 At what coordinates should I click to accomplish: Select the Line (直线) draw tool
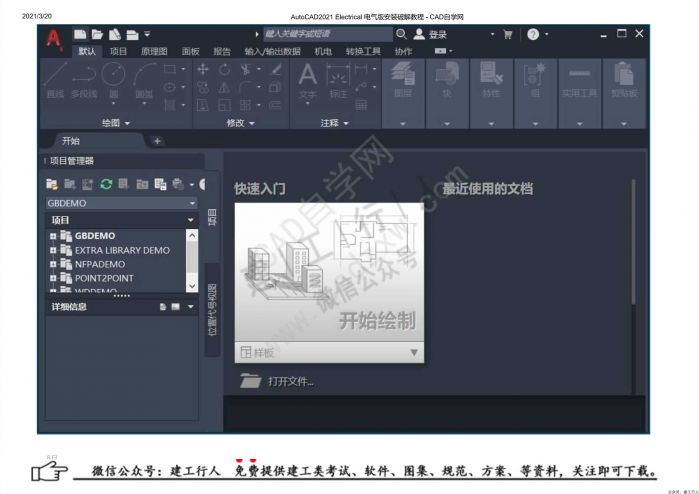click(x=56, y=80)
